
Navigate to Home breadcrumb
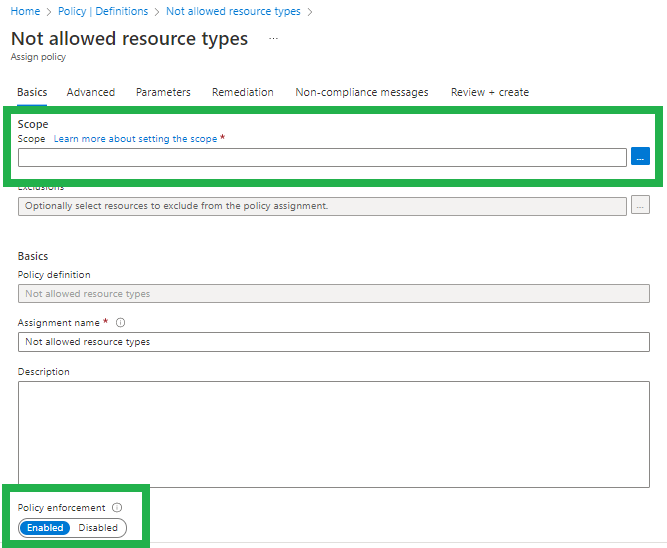25,11
